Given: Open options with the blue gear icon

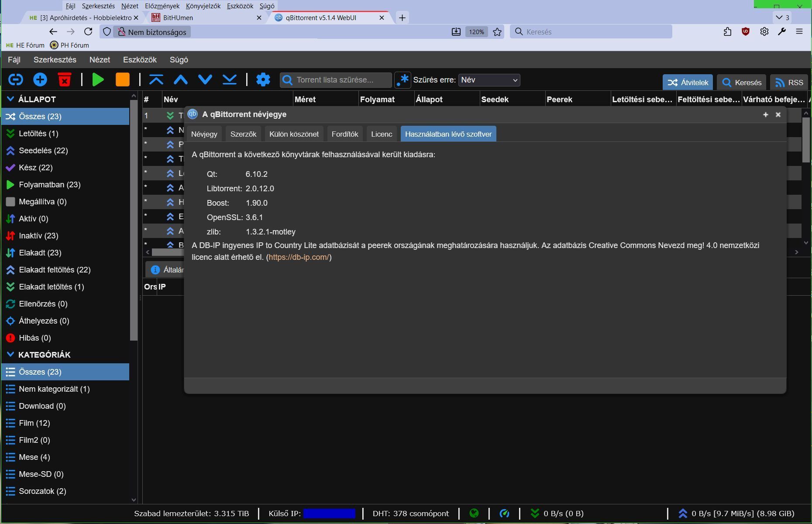Looking at the screenshot, I should click(263, 80).
